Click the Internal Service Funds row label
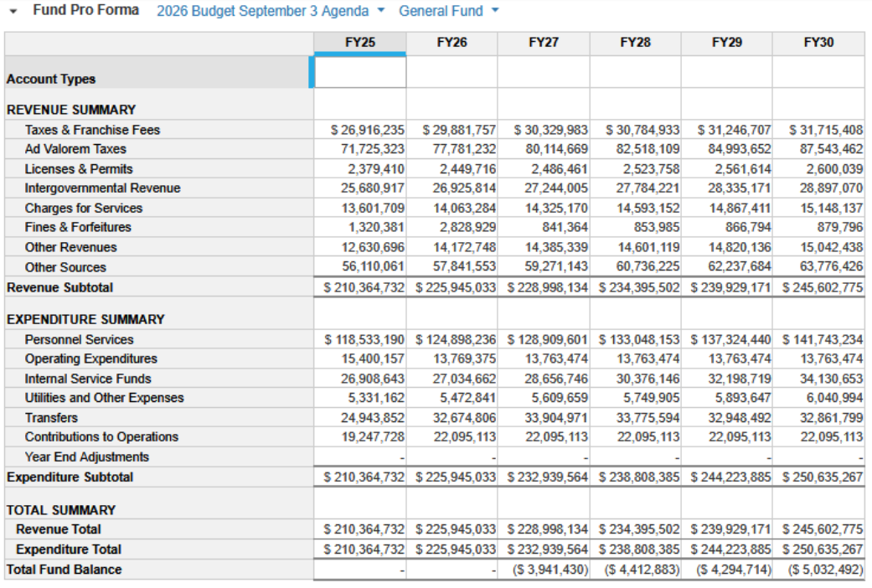 click(x=88, y=379)
